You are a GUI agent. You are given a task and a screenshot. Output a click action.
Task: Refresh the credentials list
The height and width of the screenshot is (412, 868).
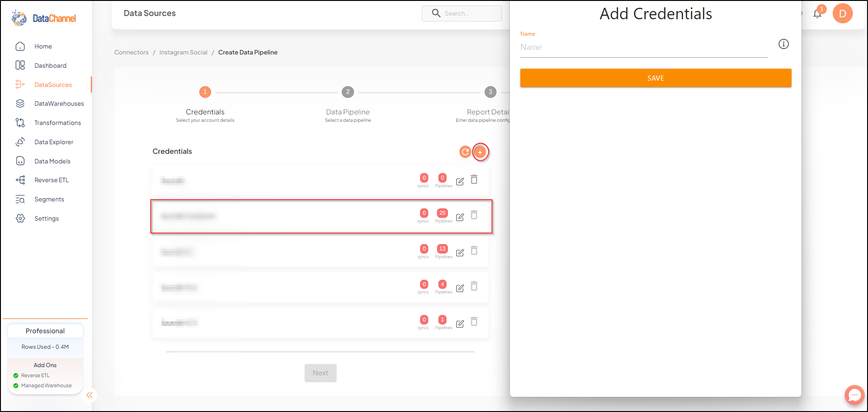[x=465, y=152]
